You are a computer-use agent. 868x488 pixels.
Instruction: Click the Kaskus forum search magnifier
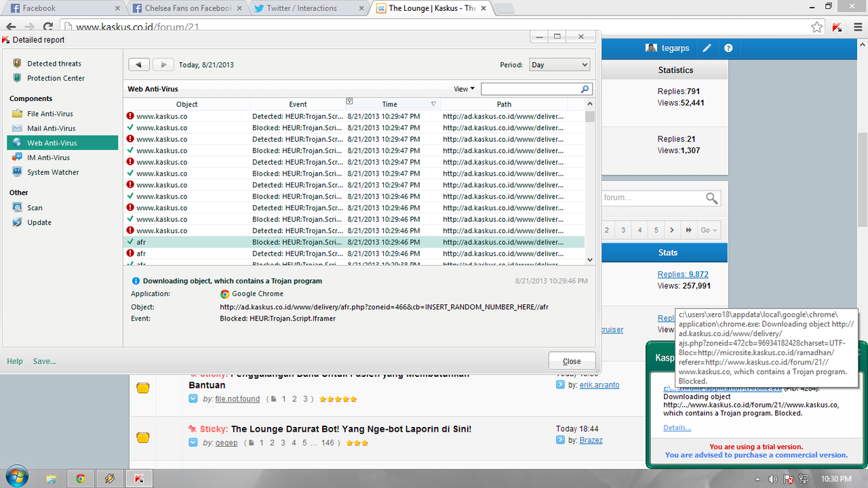[711, 198]
